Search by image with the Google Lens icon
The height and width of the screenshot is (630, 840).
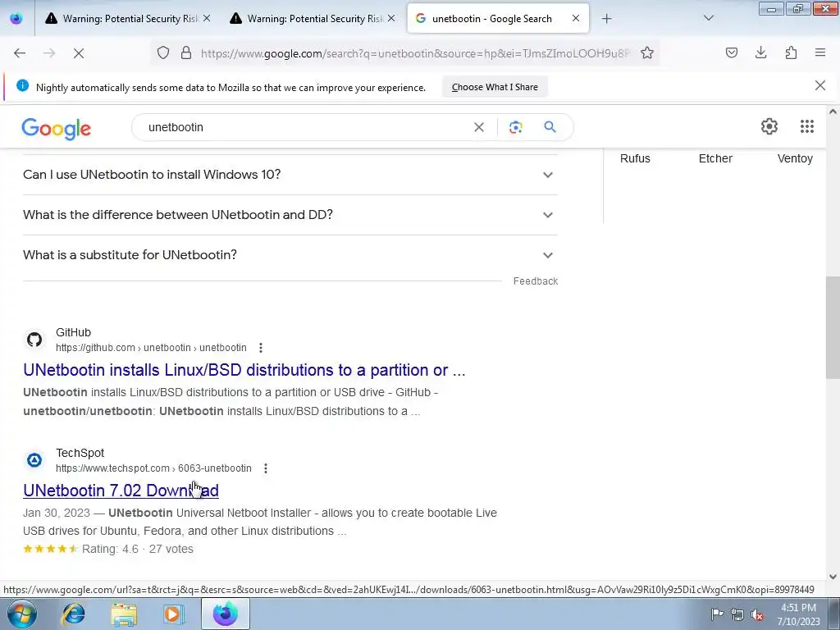click(515, 127)
